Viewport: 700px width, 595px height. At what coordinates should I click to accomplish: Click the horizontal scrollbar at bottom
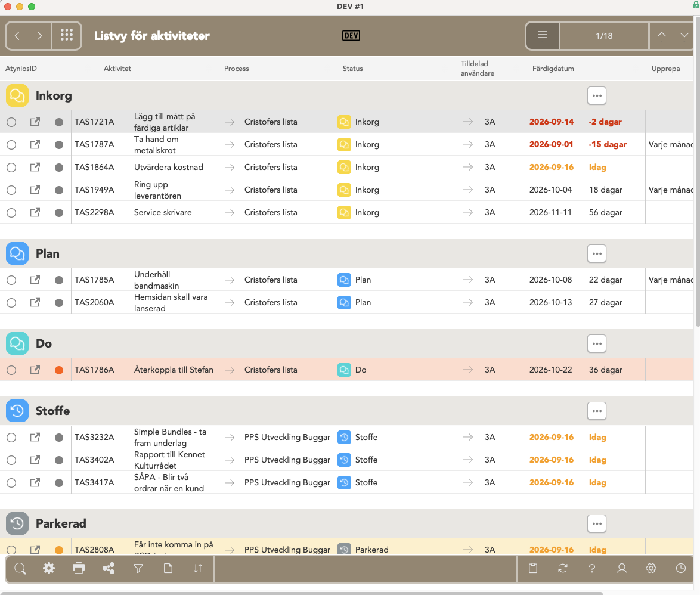coord(302,593)
